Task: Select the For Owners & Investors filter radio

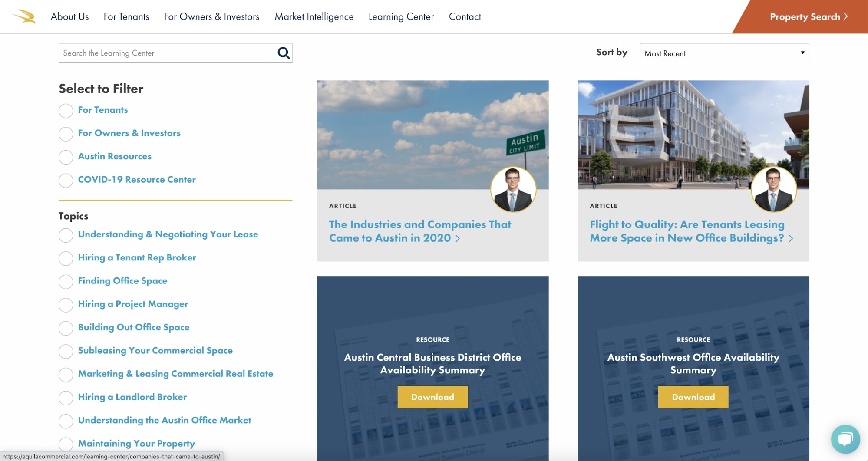Action: pyautogui.click(x=66, y=134)
